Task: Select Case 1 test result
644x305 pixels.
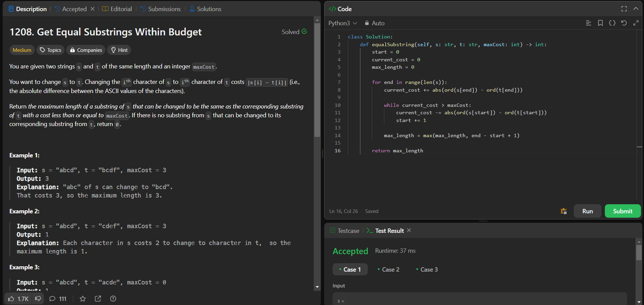Action: point(350,269)
